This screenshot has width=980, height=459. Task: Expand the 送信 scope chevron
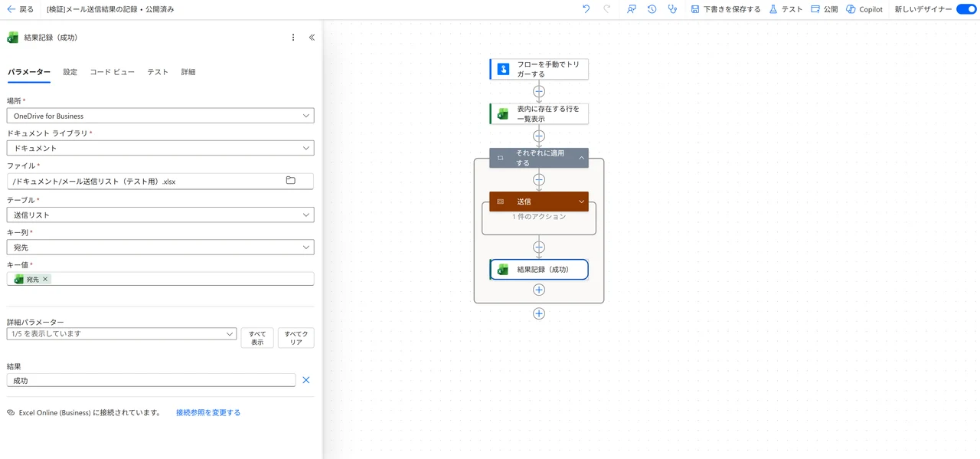[582, 202]
